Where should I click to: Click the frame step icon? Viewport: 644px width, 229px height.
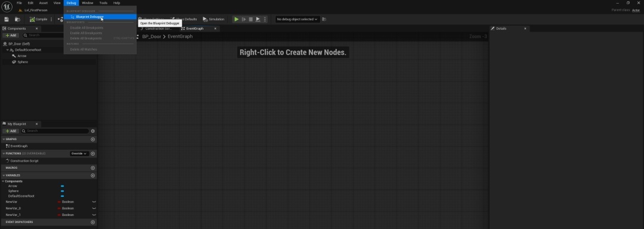click(x=243, y=19)
